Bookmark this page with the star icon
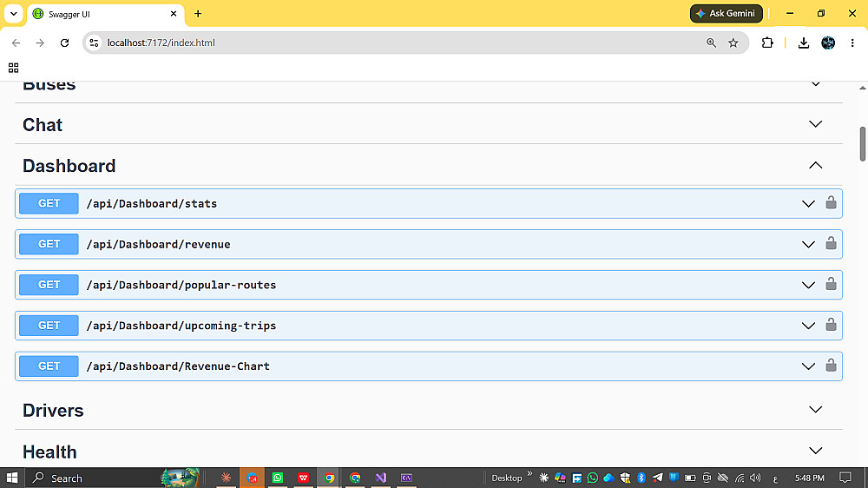The width and height of the screenshot is (868, 488). pyautogui.click(x=733, y=43)
